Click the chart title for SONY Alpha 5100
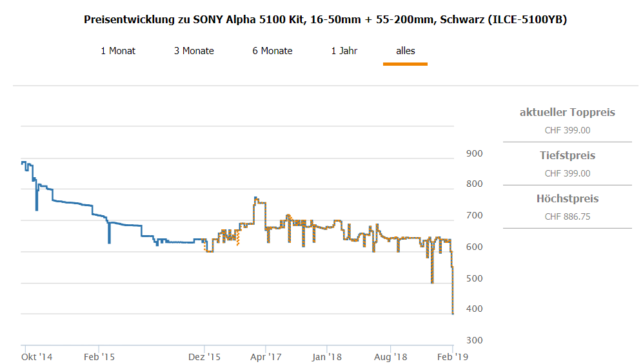643x364 pixels. [326, 19]
